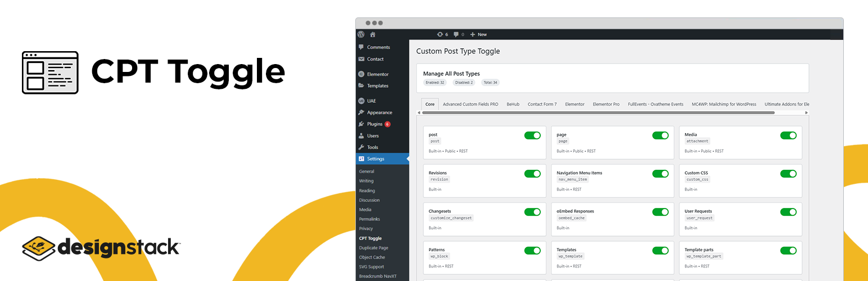Screen dimensions: 868x281
Task: Toggle the Navigation Menu Items switch
Action: [x=660, y=174]
